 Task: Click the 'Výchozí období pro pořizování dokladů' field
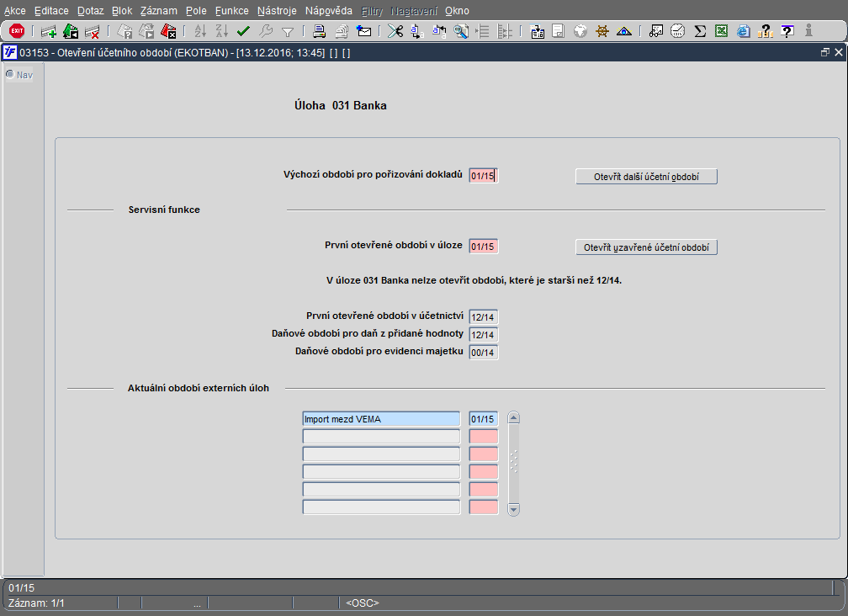click(x=483, y=176)
